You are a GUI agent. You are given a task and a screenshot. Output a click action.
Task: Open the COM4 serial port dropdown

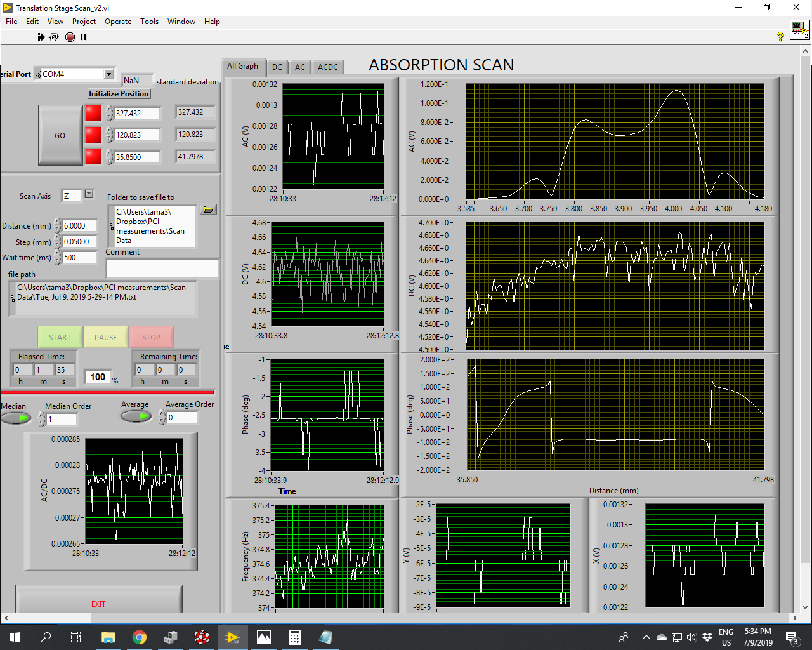pos(108,74)
